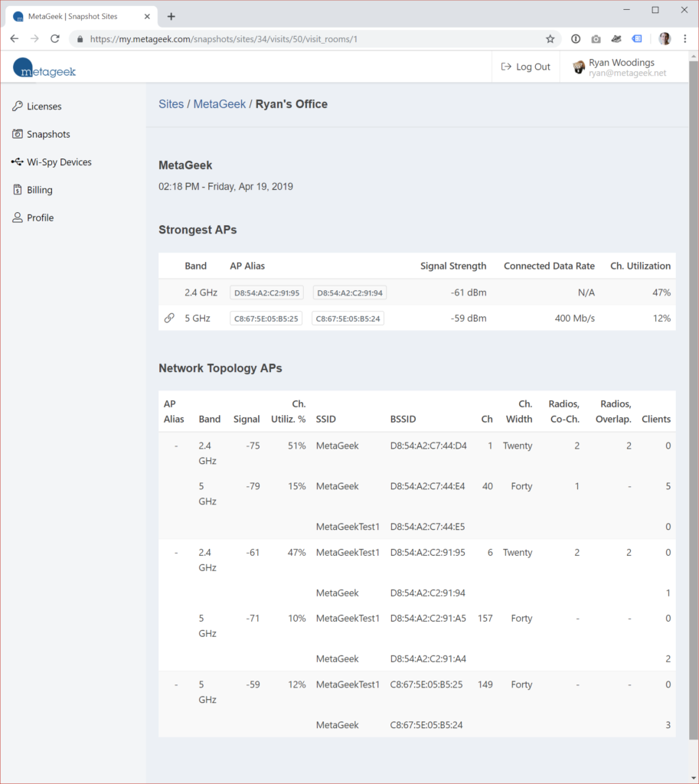Click the -61 dBm signal strength value
Viewport: 699px width, 784px height.
[469, 292]
